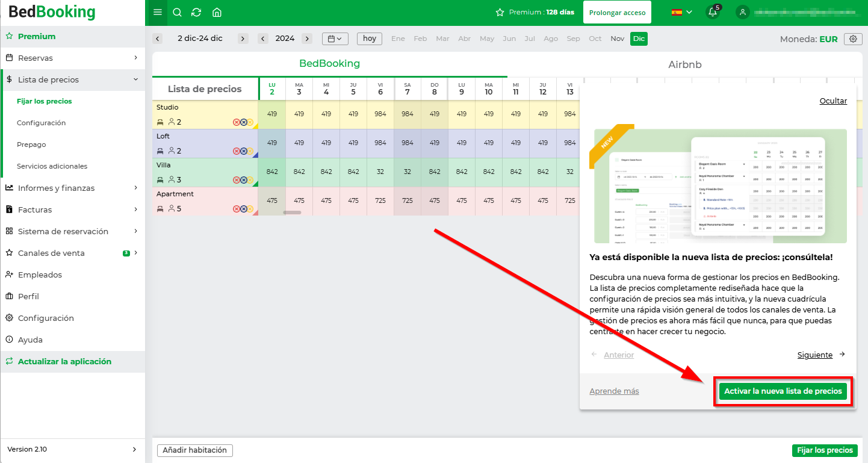
Task: Select the Dic month
Action: [639, 39]
